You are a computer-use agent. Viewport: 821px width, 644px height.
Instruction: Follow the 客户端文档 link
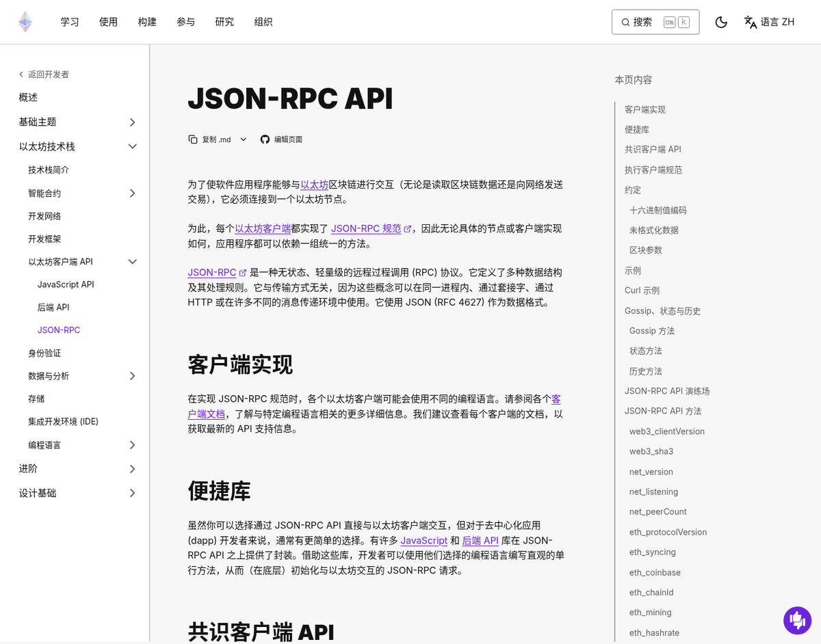click(207, 414)
